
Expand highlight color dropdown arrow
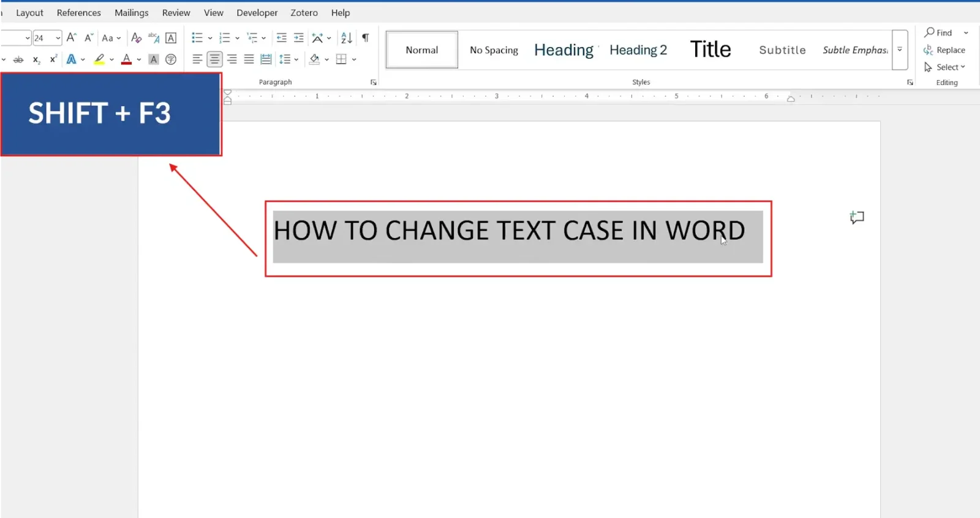[111, 59]
